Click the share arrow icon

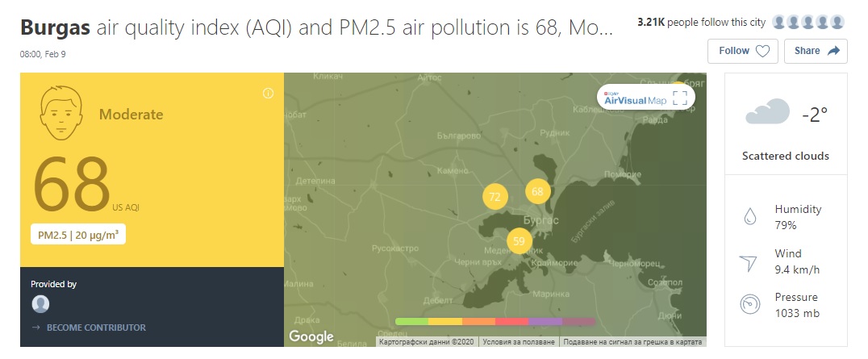click(x=833, y=51)
